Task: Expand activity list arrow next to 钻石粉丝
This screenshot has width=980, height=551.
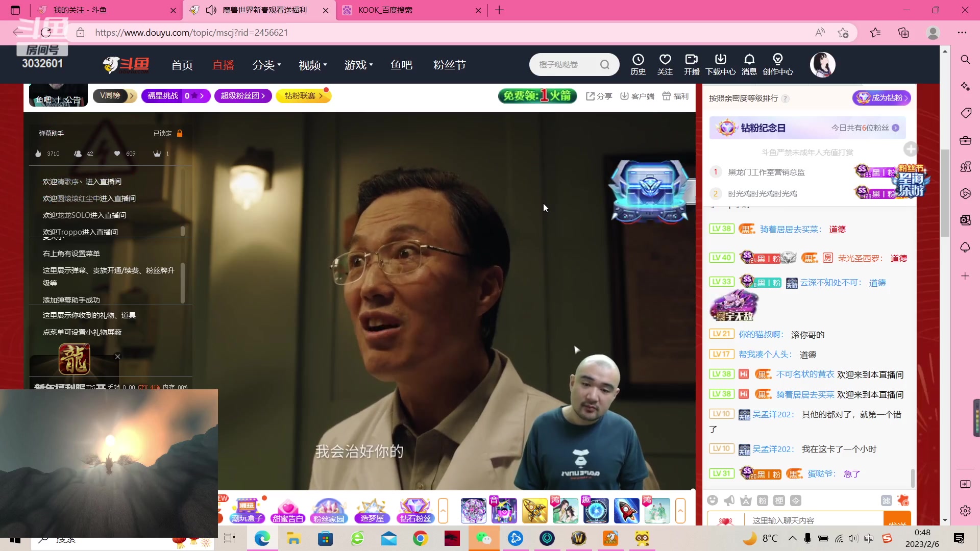Action: [x=443, y=511]
